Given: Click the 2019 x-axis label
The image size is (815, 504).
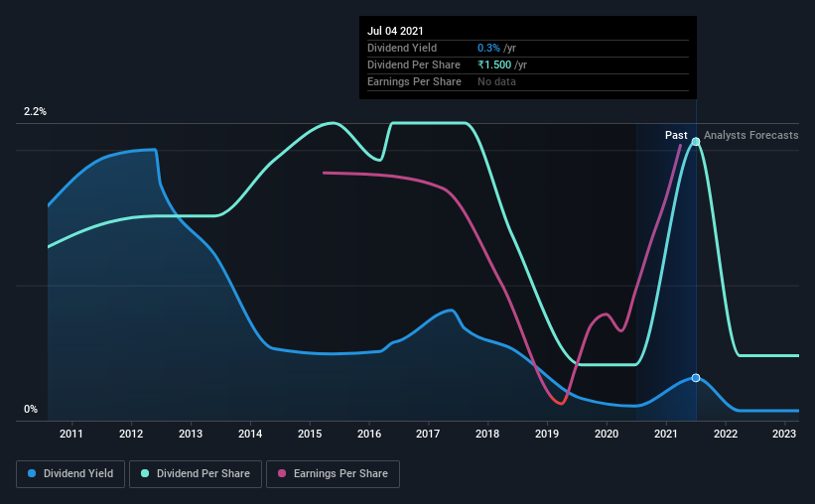Looking at the screenshot, I should tap(547, 434).
